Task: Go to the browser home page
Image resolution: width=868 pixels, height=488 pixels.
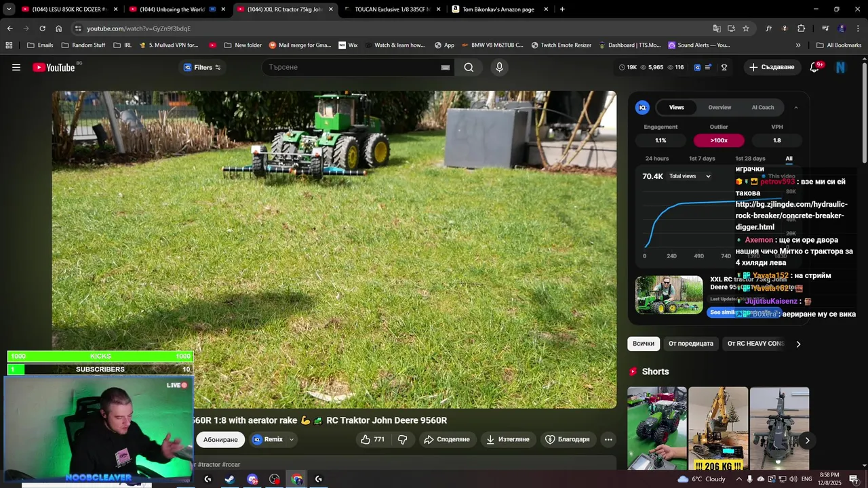Action: (x=58, y=28)
